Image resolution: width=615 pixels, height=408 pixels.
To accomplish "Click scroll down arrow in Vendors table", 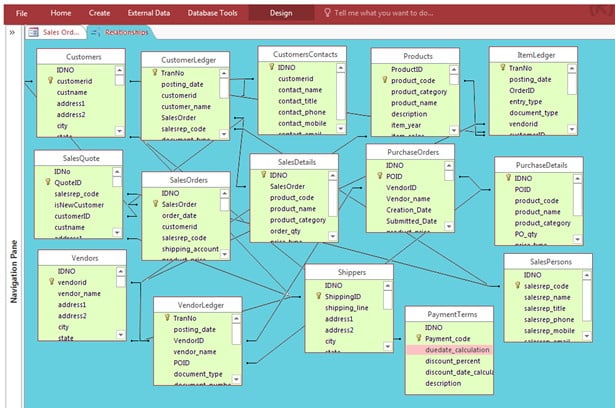I will pyautogui.click(x=121, y=335).
